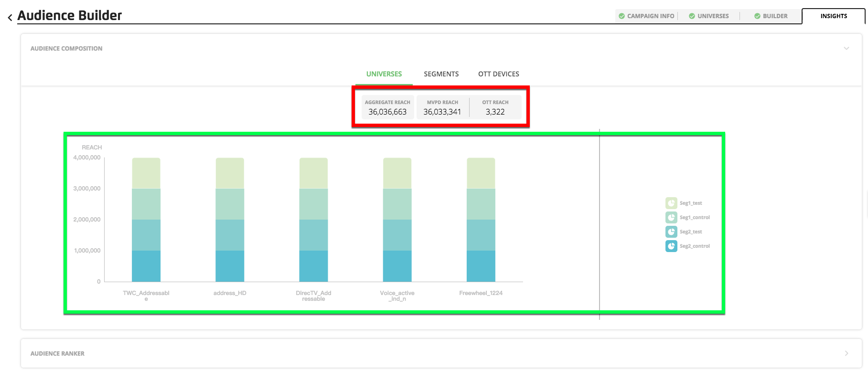The image size is (868, 380).
Task: Click the DirecTV_Addressable axis label
Action: 313,296
